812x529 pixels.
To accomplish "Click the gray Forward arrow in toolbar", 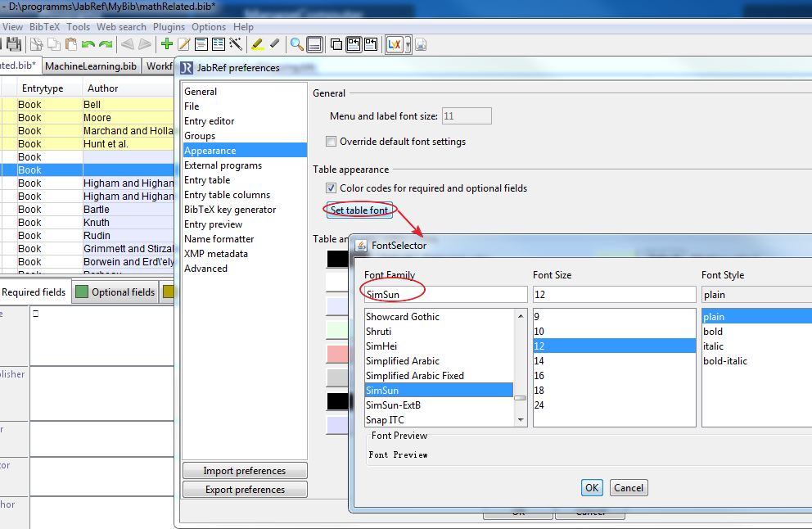I will point(145,44).
